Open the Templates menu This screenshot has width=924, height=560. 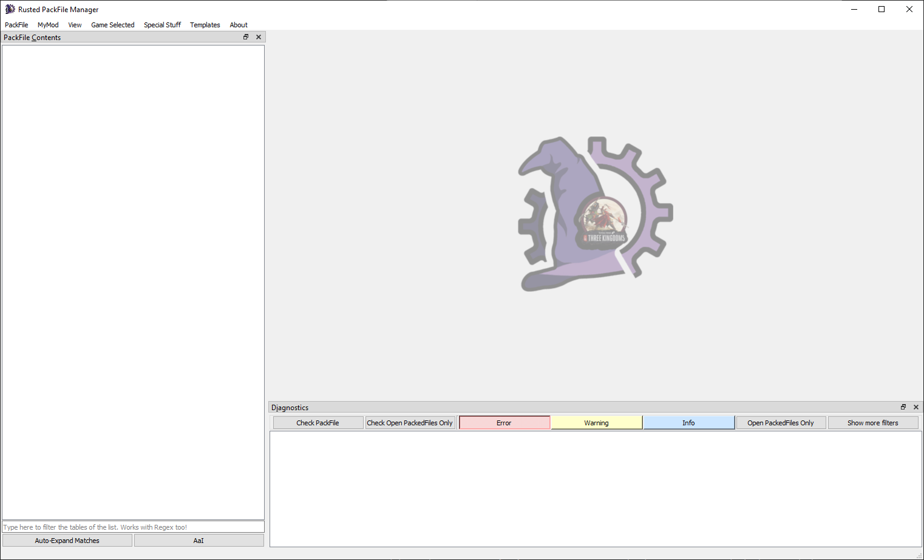[x=205, y=25]
